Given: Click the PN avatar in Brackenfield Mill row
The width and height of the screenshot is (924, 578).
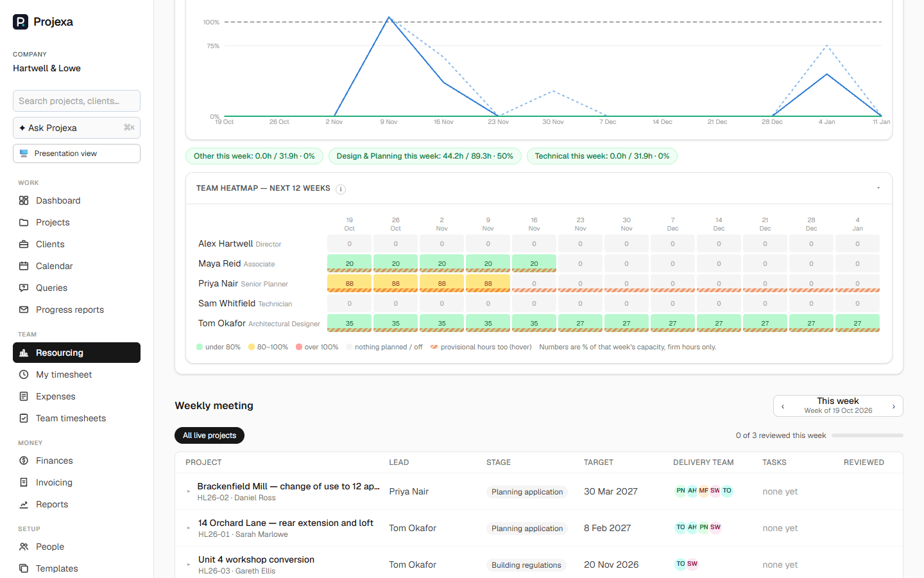Looking at the screenshot, I should click(x=681, y=491).
